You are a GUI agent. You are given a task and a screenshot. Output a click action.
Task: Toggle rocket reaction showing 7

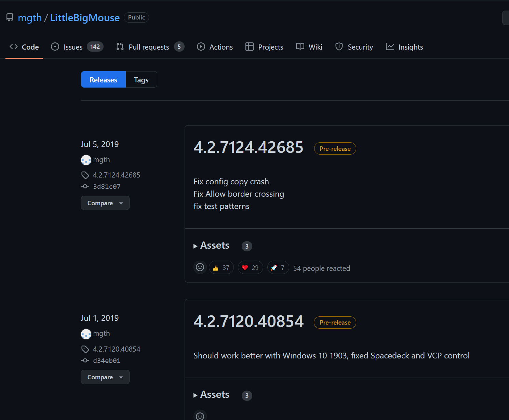(x=278, y=267)
